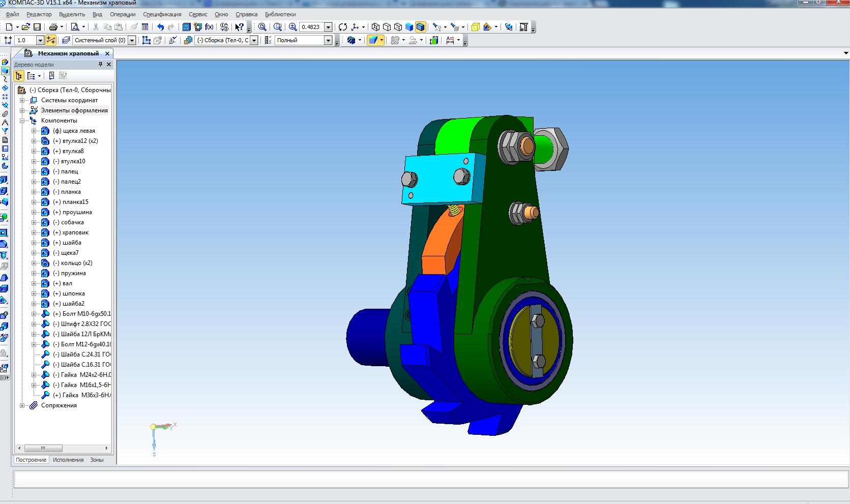
Task: Select the храповик component in tree
Action: click(x=75, y=232)
